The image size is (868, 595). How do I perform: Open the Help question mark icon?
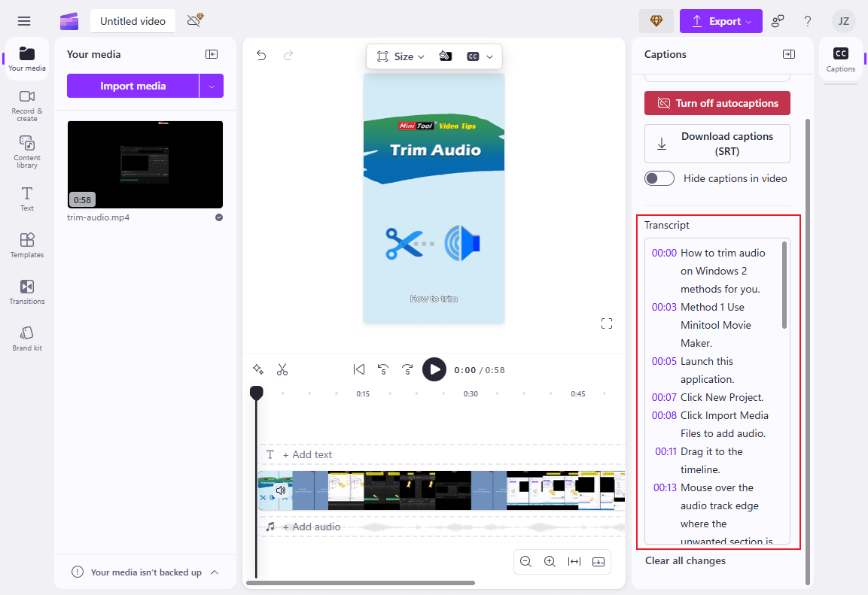pos(808,21)
